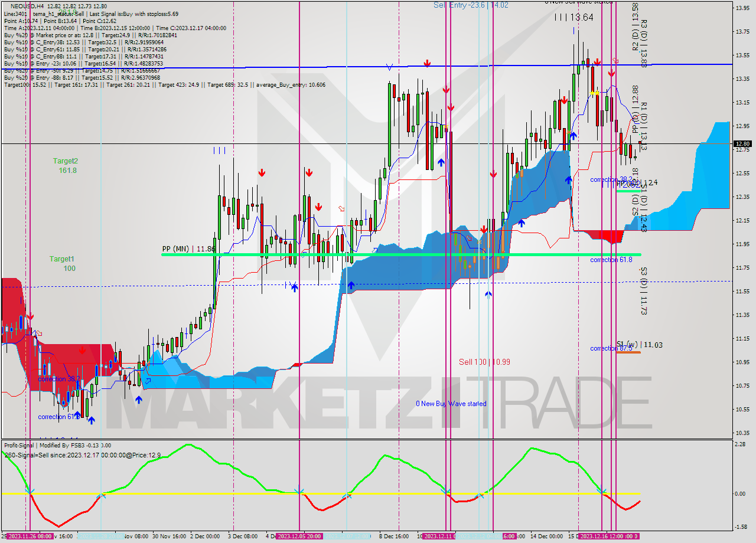Click the 'Target100: 15.52 || Target 161' summary line
Image resolution: width=756 pixels, height=543 pixels.
tap(164, 84)
